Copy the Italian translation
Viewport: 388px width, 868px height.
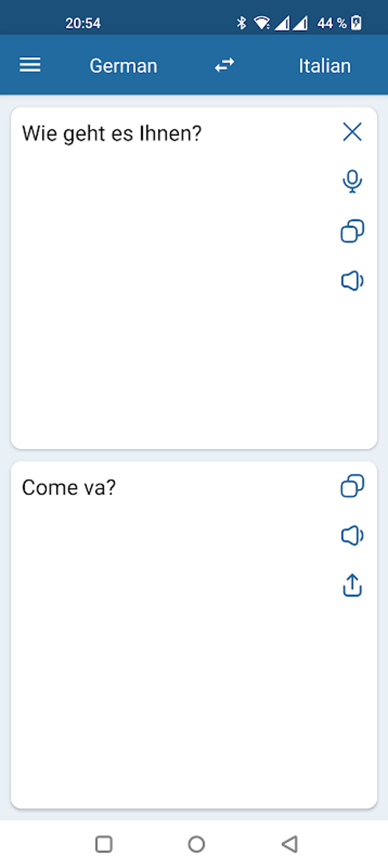[x=352, y=486]
